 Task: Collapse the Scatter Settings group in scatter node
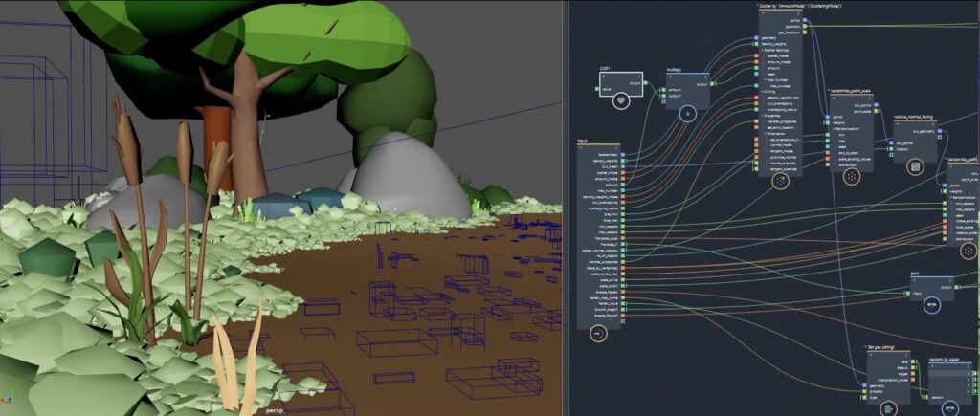pos(760,49)
